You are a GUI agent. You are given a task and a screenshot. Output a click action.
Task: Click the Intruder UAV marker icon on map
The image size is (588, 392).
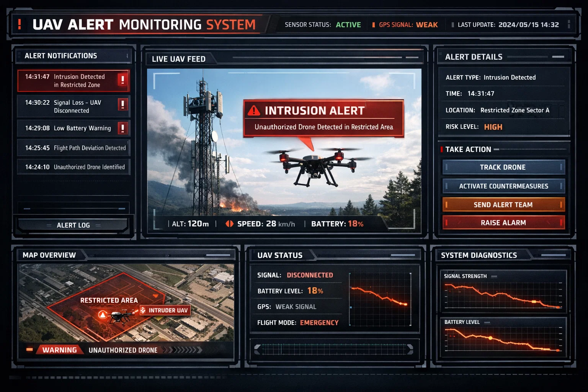[143, 310]
